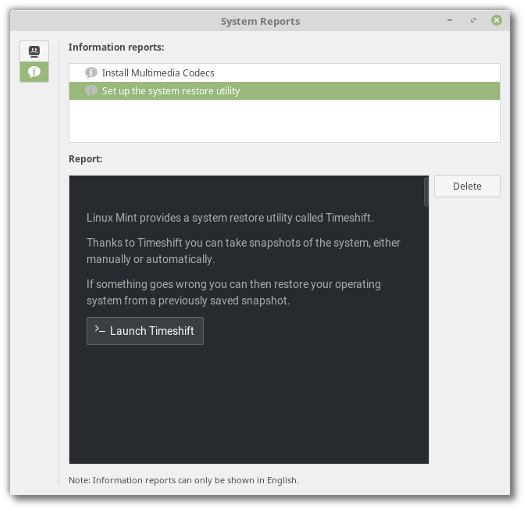Select the information reports sidebar icon
This screenshot has height=511, width=526.
[34, 72]
